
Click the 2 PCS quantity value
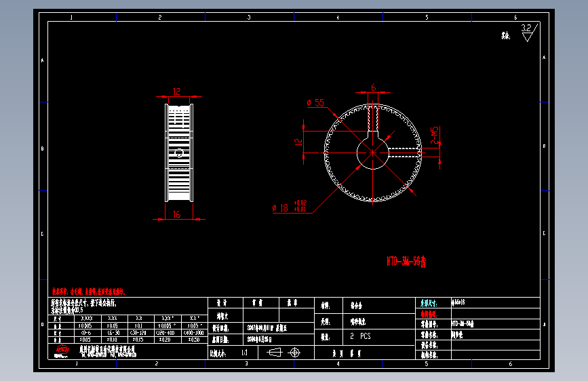pos(360,336)
